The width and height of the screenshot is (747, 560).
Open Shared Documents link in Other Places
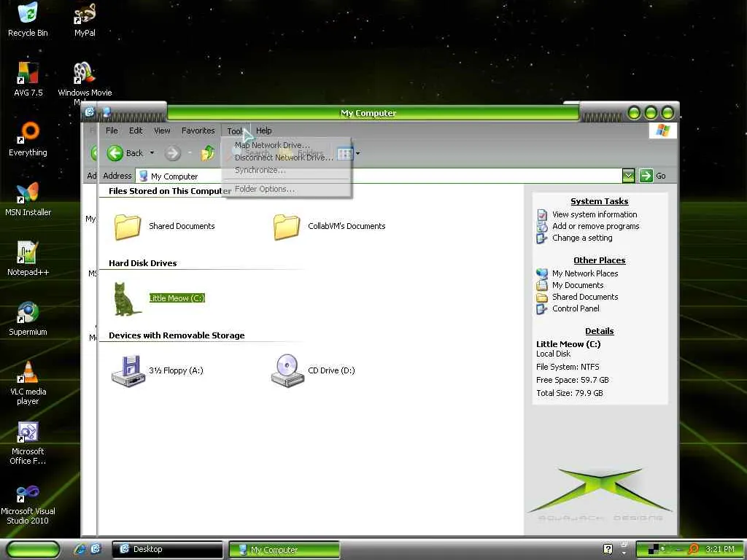pyautogui.click(x=585, y=297)
